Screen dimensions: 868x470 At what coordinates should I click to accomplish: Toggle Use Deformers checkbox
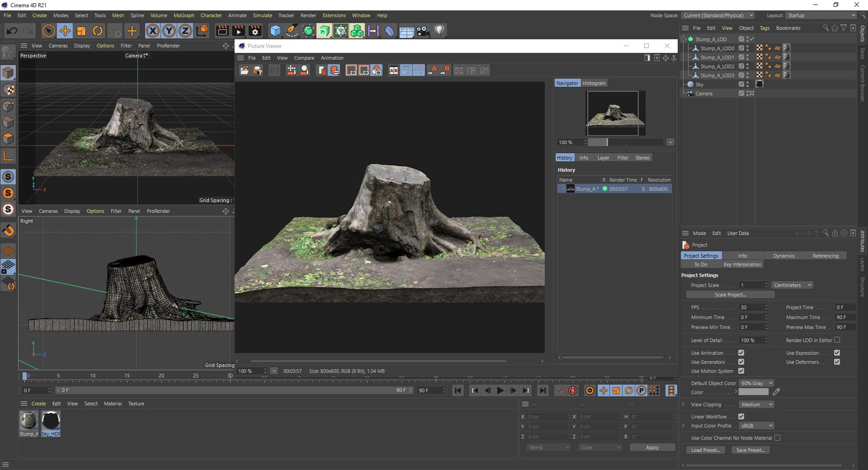point(837,362)
